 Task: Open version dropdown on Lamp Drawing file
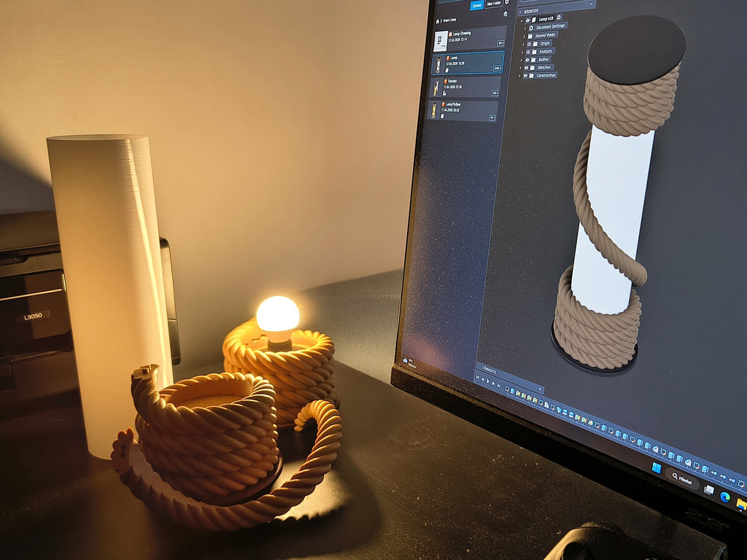pyautogui.click(x=500, y=43)
